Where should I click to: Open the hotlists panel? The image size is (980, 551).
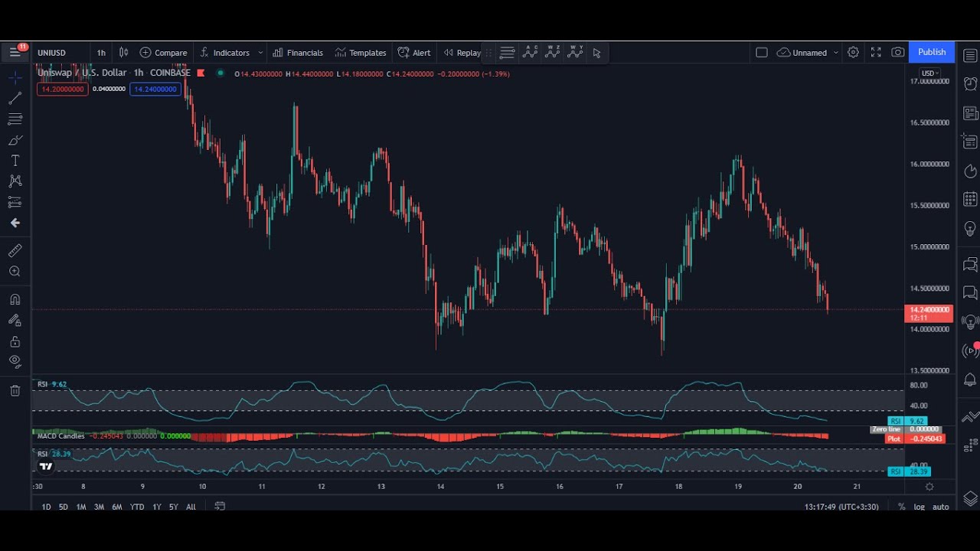tap(970, 171)
